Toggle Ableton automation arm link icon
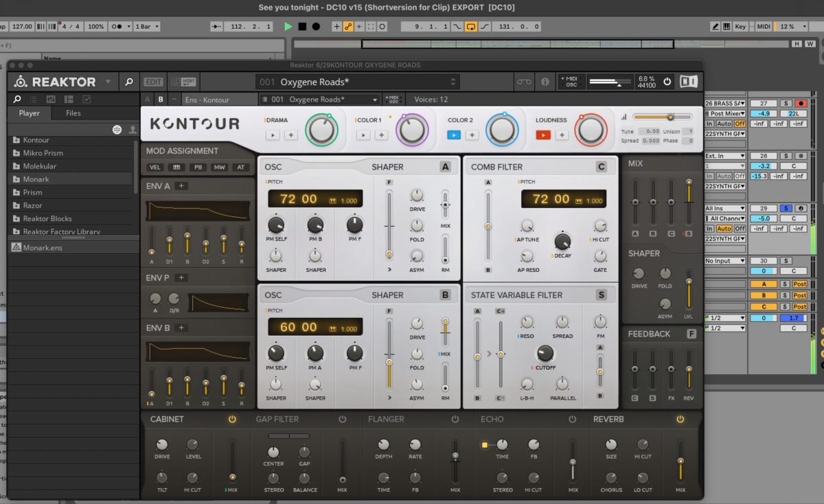This screenshot has height=504, width=824. [348, 26]
